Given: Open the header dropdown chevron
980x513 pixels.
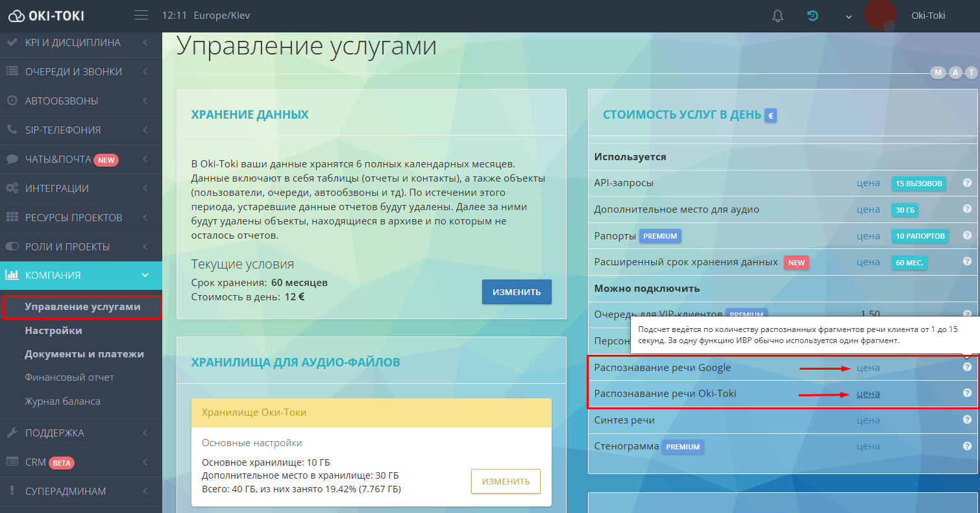Looking at the screenshot, I should point(849,17).
